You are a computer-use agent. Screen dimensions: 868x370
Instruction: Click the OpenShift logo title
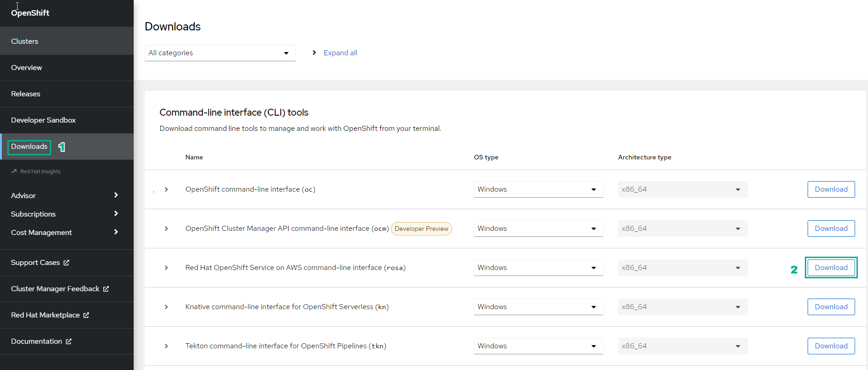pos(30,13)
